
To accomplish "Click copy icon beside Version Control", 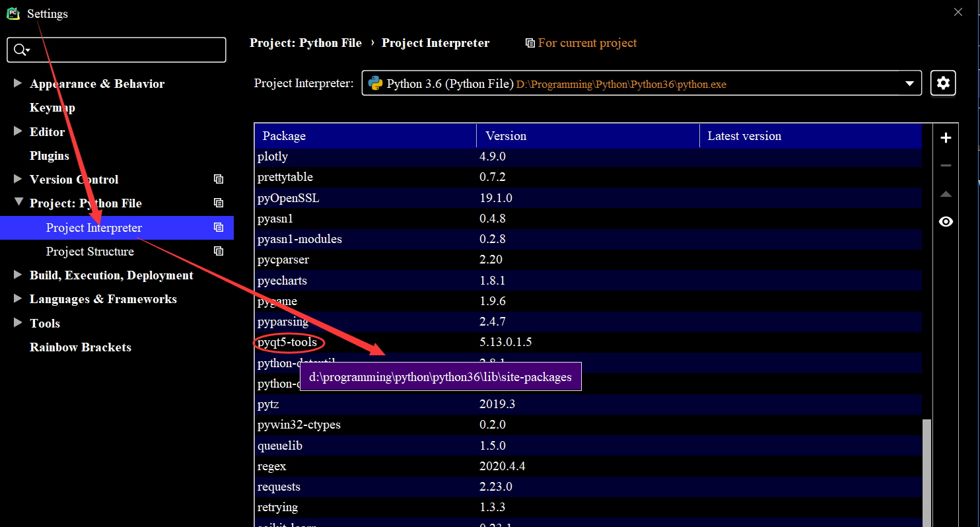I will (x=219, y=179).
